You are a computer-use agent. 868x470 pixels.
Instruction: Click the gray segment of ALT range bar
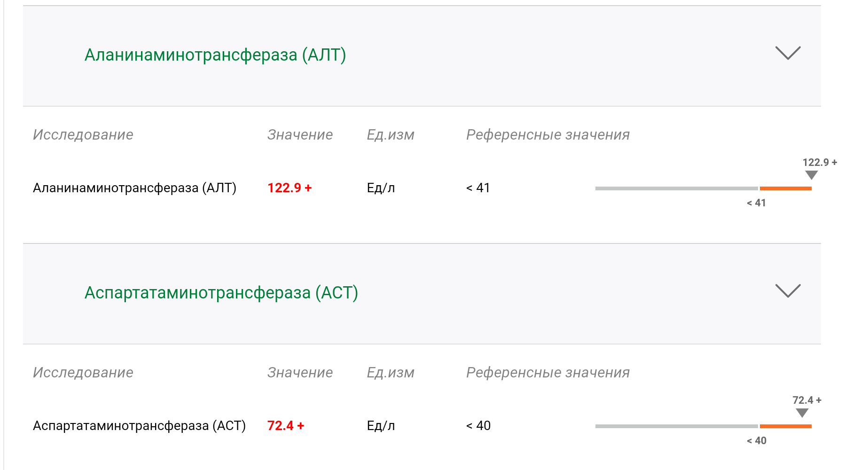676,188
